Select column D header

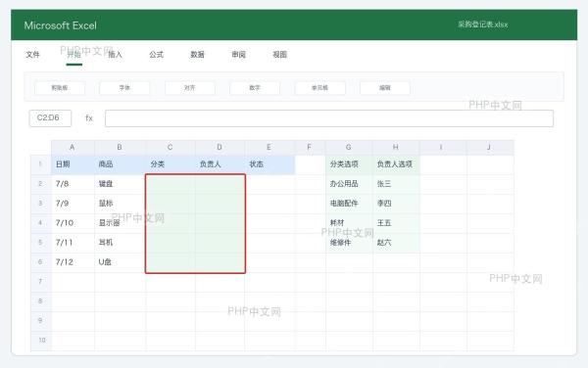click(x=220, y=148)
